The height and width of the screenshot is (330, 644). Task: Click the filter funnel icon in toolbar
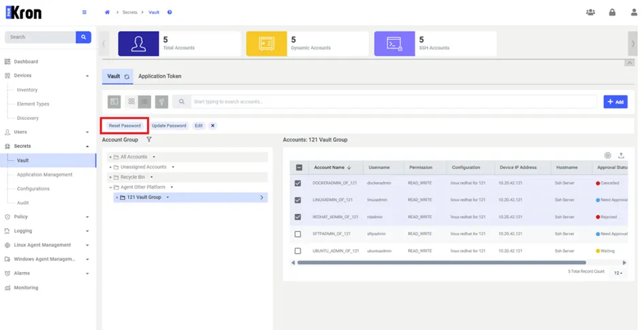point(162,102)
